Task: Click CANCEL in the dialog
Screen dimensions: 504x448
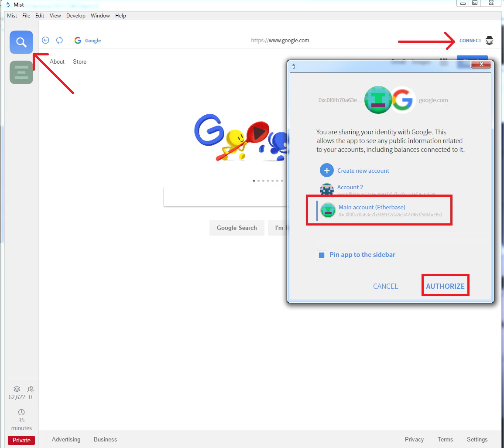Action: [385, 286]
